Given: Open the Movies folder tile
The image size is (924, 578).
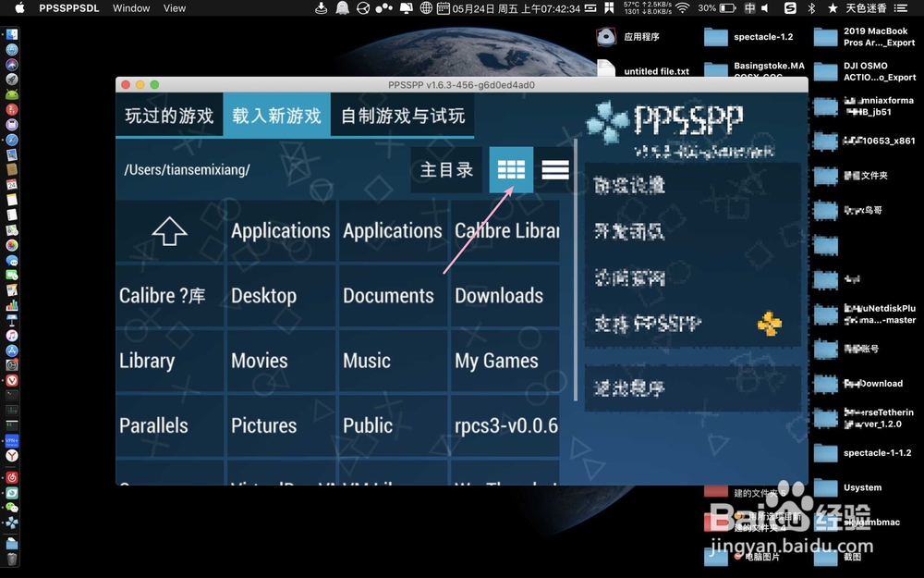Looking at the screenshot, I should click(x=280, y=361).
